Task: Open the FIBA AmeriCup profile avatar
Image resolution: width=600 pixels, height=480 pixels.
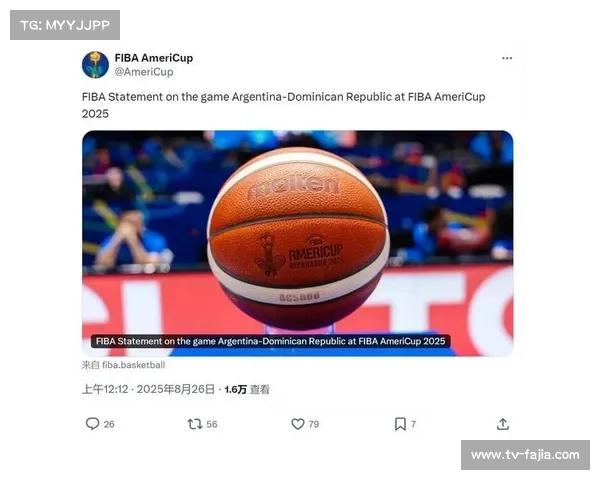Action: click(x=95, y=65)
